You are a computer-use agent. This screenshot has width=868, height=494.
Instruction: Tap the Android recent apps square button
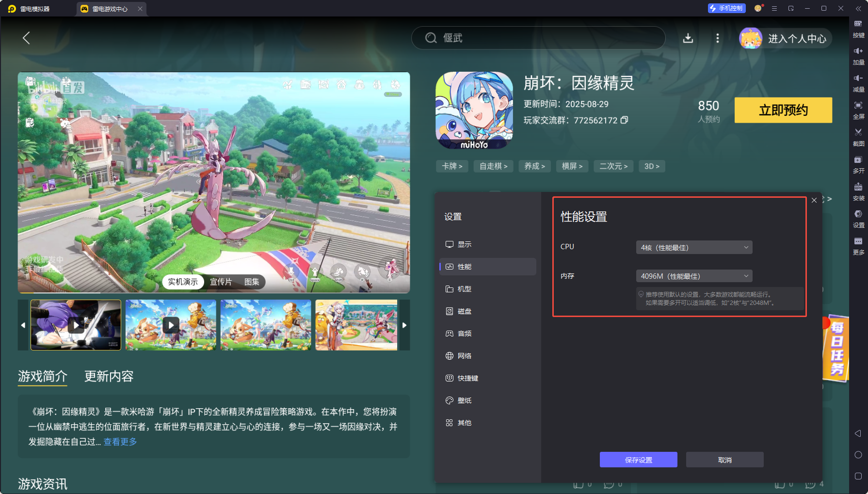tap(858, 476)
